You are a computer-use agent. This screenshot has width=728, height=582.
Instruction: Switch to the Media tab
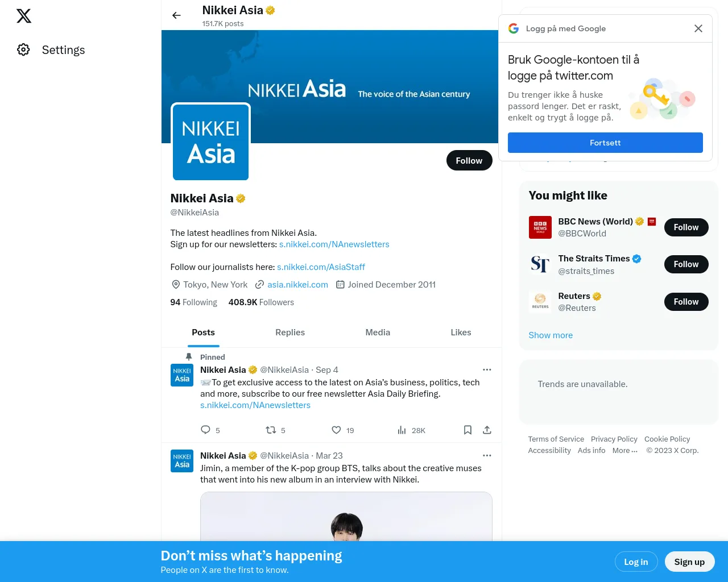378,332
